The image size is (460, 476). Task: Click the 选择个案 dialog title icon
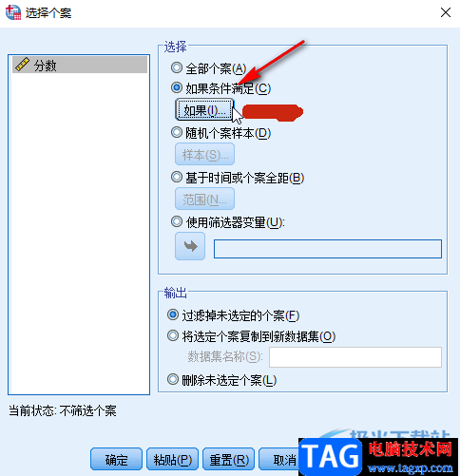pyautogui.click(x=13, y=12)
